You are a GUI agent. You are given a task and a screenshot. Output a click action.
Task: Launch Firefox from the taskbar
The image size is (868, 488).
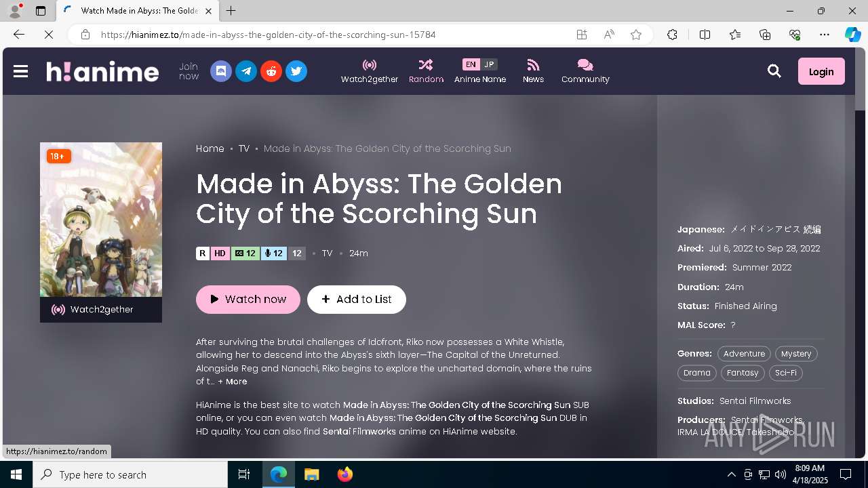(x=345, y=474)
